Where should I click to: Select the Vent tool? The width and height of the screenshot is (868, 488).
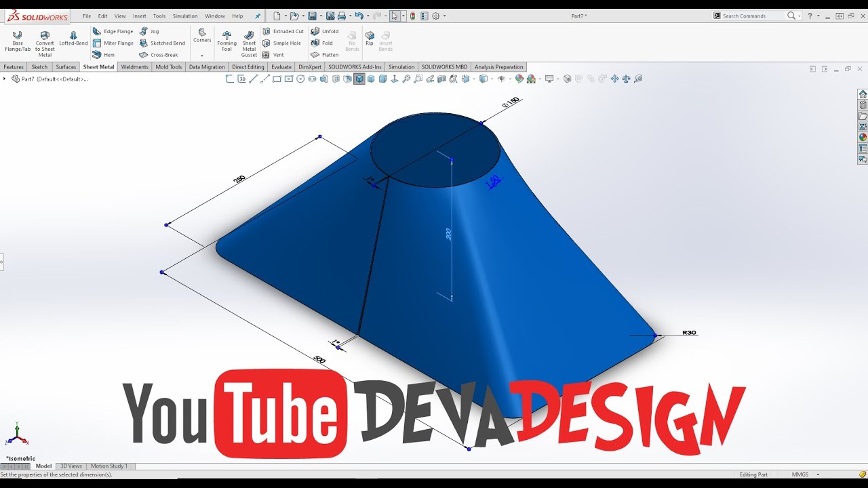[x=273, y=55]
